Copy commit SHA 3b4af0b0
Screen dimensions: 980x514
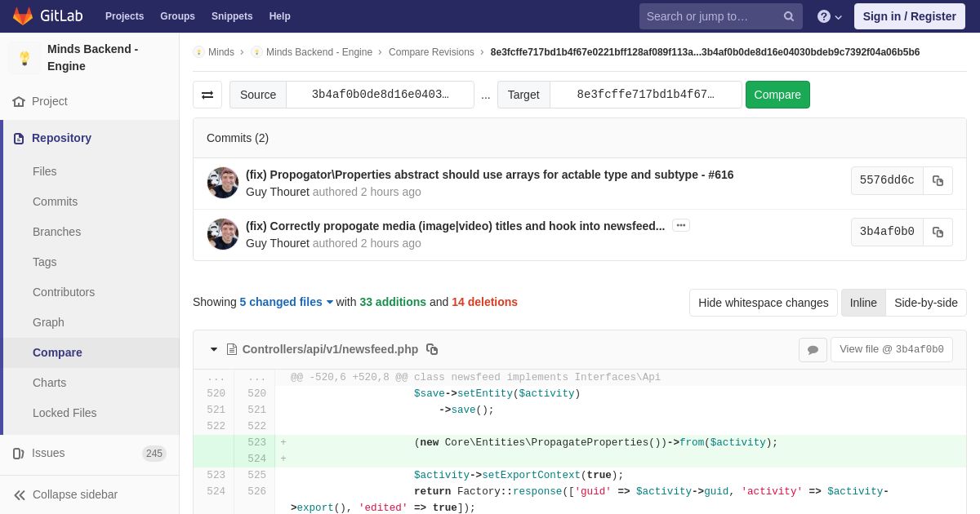pos(938,232)
